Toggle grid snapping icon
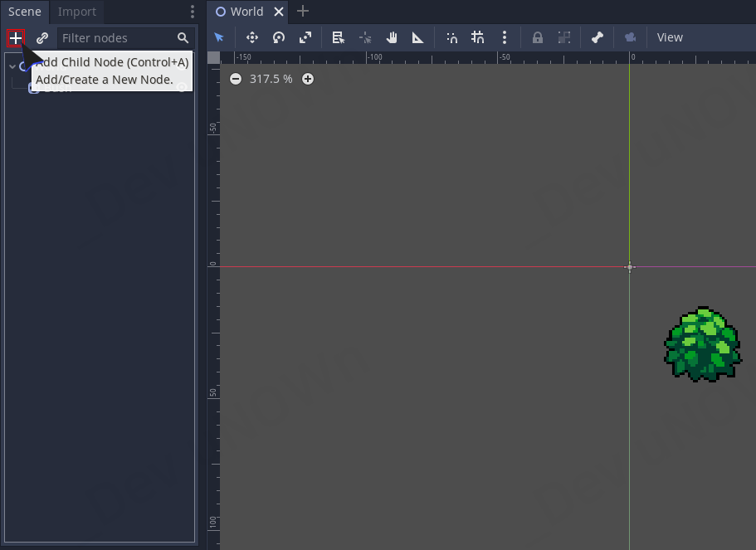Viewport: 756px width, 550px height. [x=478, y=37]
